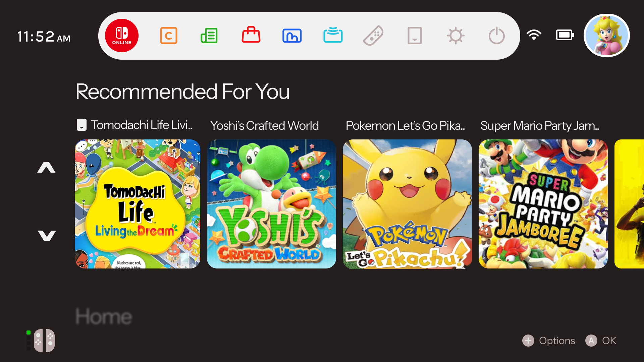
Task: Select the Tomodachi Life game tile
Action: tap(138, 204)
